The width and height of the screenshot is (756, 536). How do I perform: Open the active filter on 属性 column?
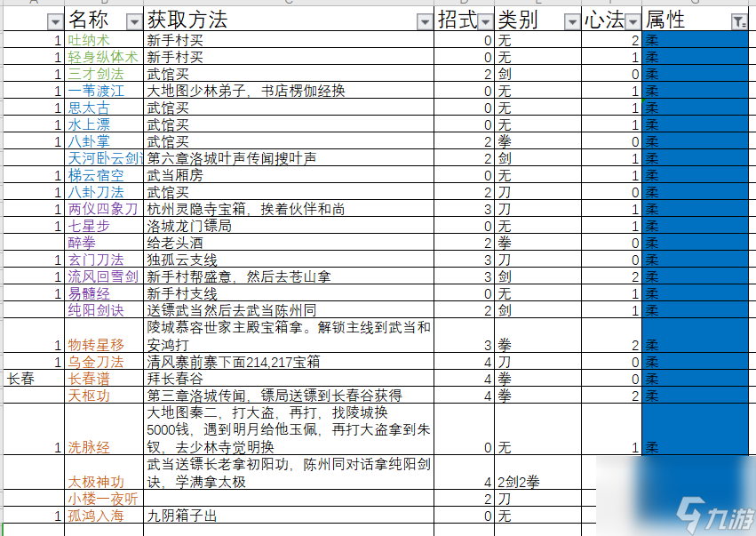pyautogui.click(x=738, y=21)
